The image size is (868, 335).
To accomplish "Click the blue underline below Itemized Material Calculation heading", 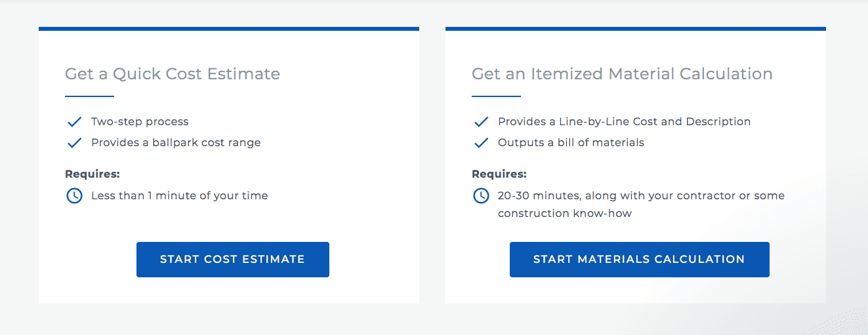I will (x=496, y=96).
